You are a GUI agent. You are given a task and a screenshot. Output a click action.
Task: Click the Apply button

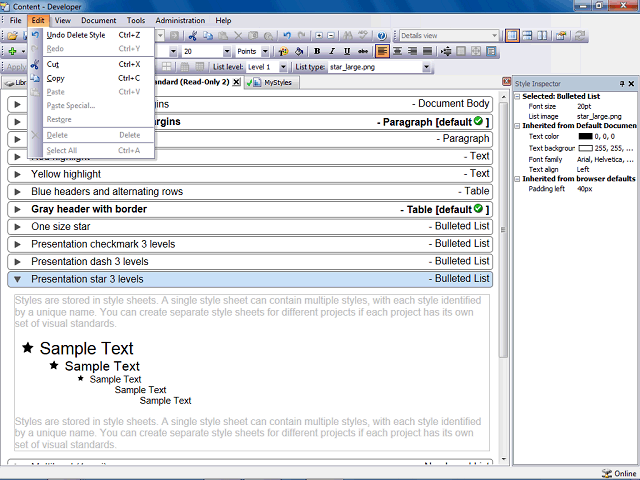[x=16, y=67]
